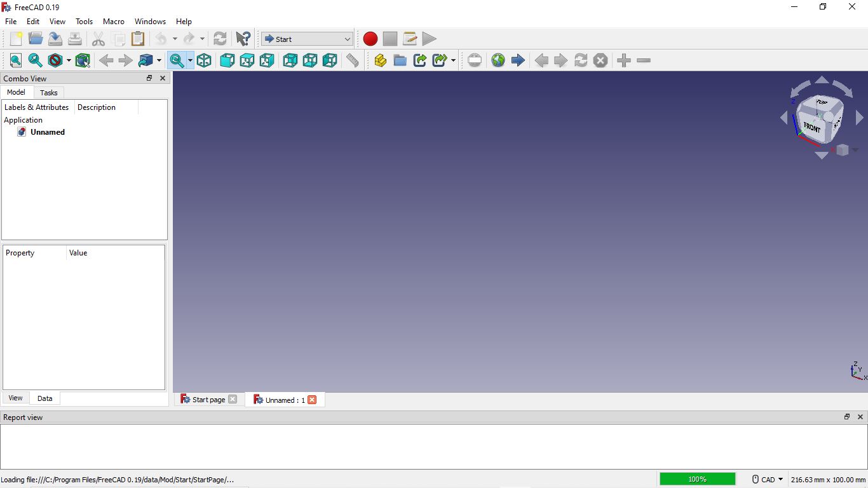Open the Undo history dropdown arrow
The width and height of the screenshot is (868, 488).
(175, 39)
